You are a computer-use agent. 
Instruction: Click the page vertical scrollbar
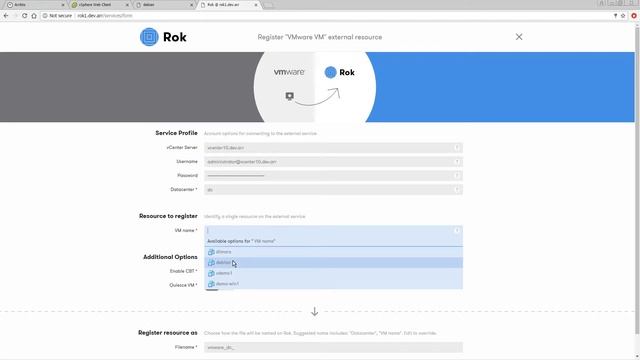637,180
